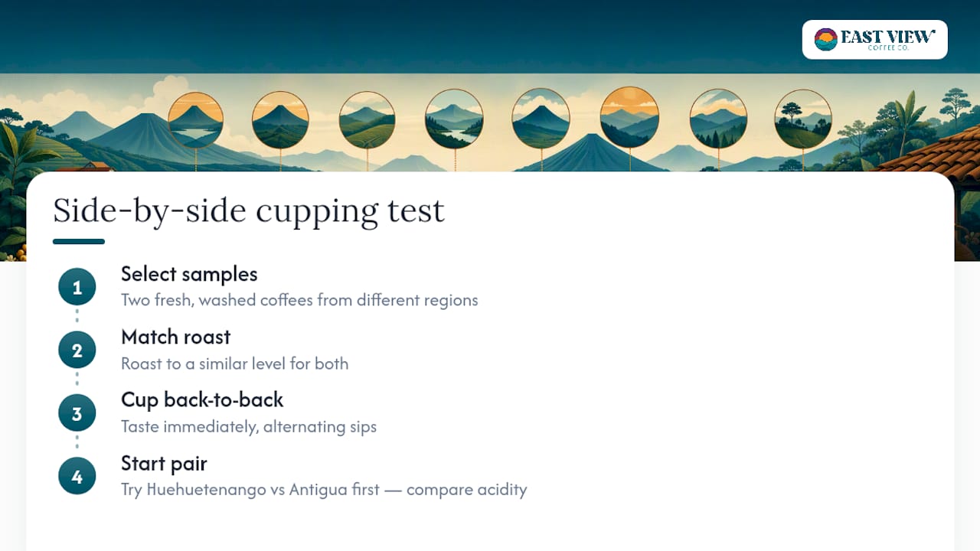Select the step 4 numbered circle

click(77, 476)
